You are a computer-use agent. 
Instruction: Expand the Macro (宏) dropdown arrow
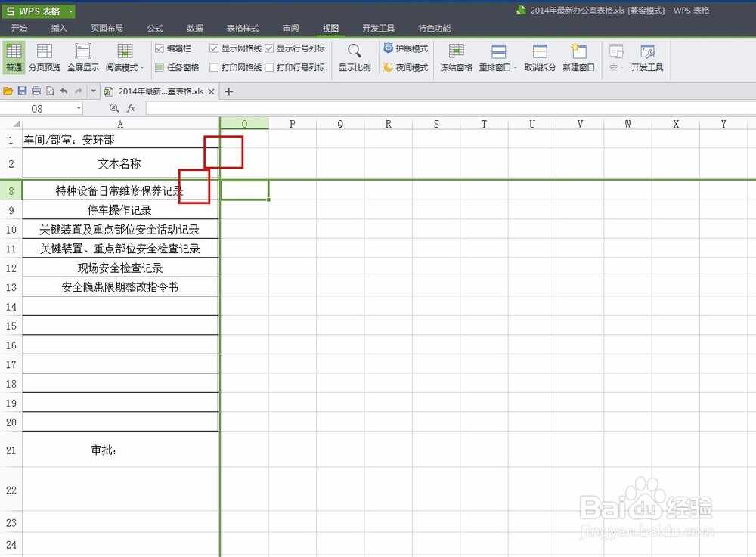coord(621,68)
